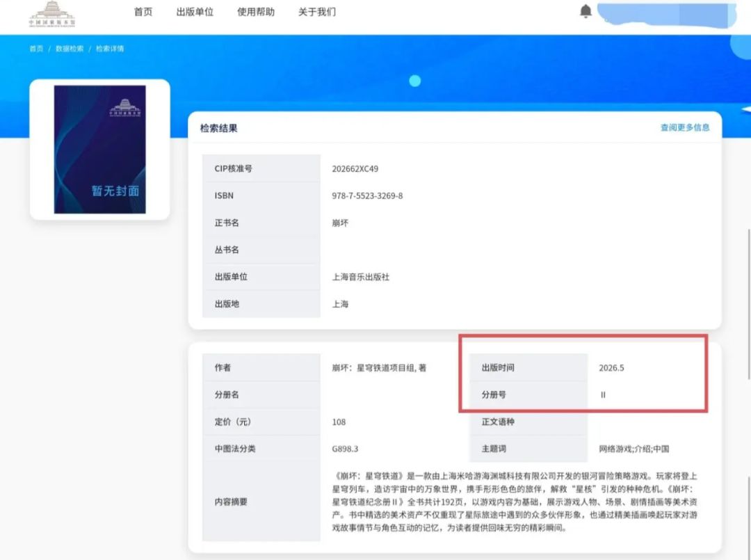
Task: Click the publisher value 上海音乐出版社
Action: (x=361, y=277)
